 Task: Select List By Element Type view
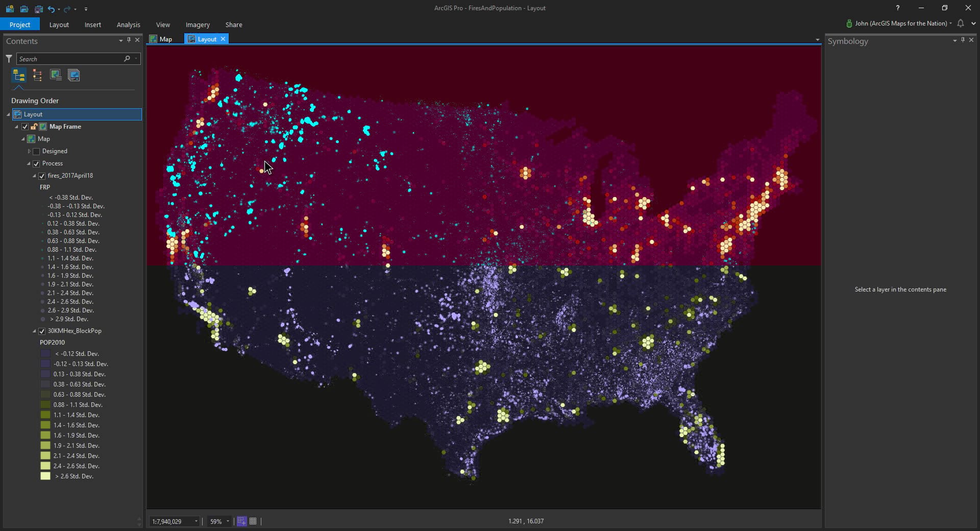click(x=37, y=76)
